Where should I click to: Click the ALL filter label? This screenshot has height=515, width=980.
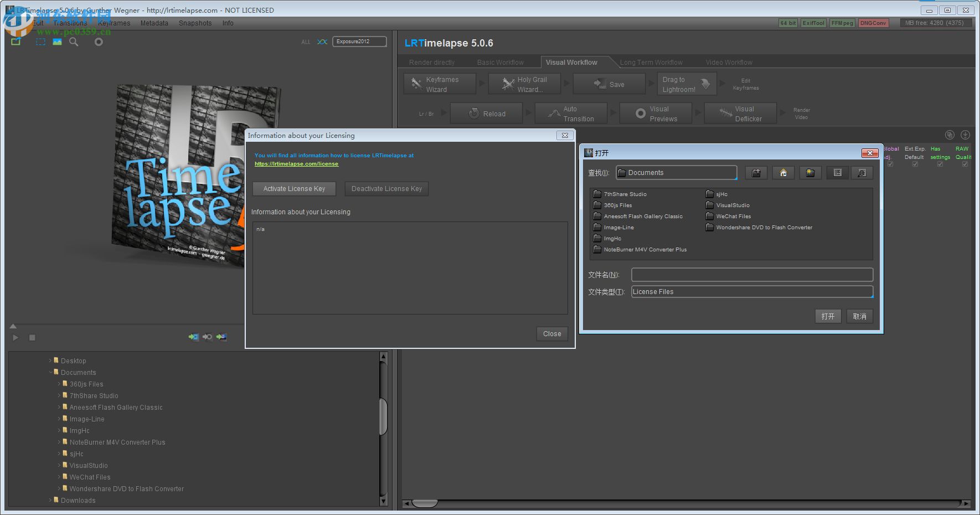pos(306,42)
